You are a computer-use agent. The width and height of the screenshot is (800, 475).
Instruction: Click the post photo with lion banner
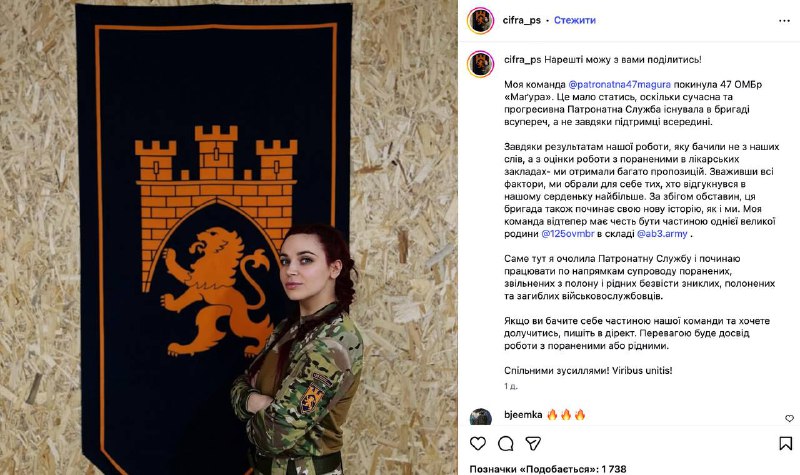pos(229,238)
